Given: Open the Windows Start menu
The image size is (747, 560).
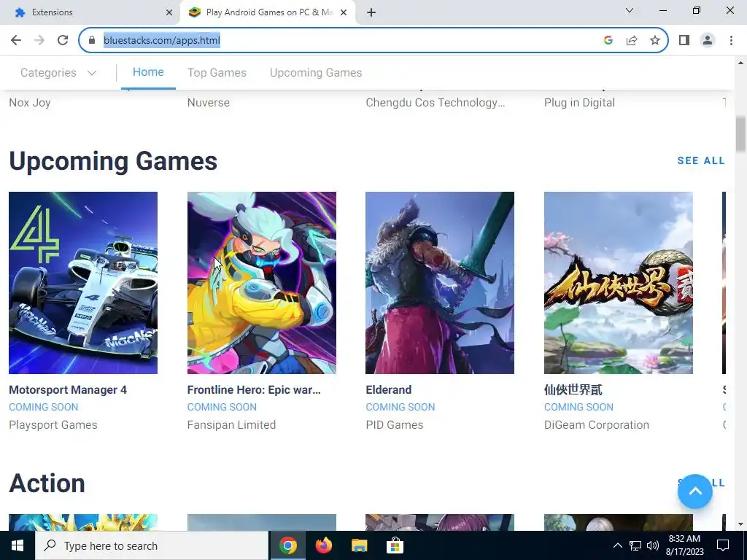Looking at the screenshot, I should point(18,545).
